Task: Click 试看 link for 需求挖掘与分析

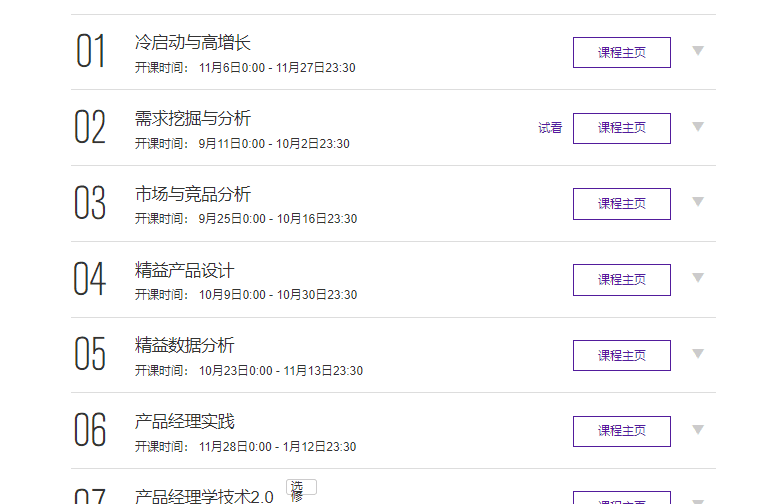Action: tap(550, 128)
